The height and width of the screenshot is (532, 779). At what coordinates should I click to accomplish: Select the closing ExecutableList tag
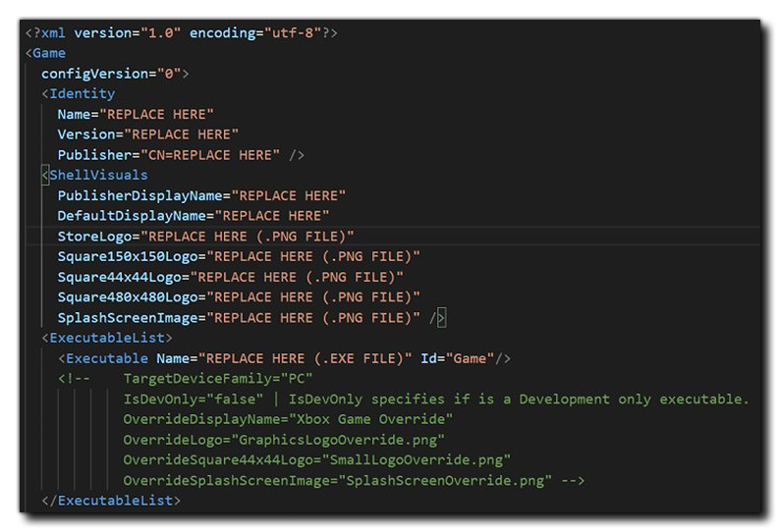click(x=111, y=501)
